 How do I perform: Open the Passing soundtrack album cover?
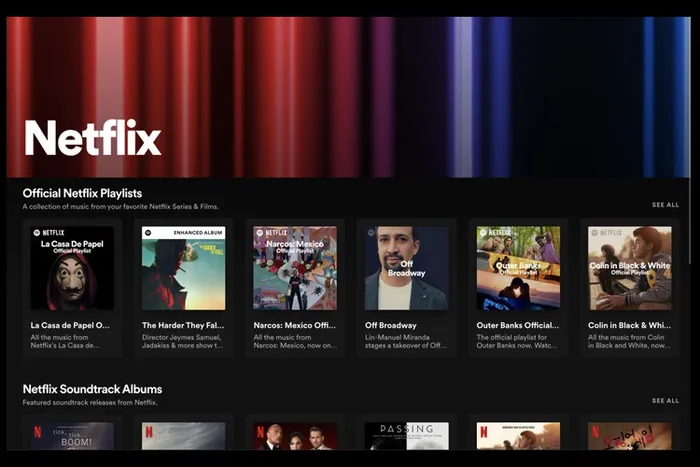pyautogui.click(x=407, y=436)
